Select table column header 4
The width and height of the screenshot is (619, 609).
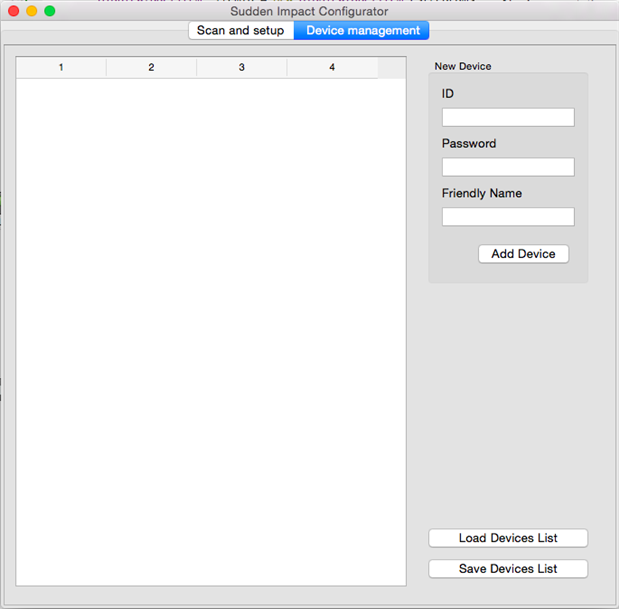332,67
